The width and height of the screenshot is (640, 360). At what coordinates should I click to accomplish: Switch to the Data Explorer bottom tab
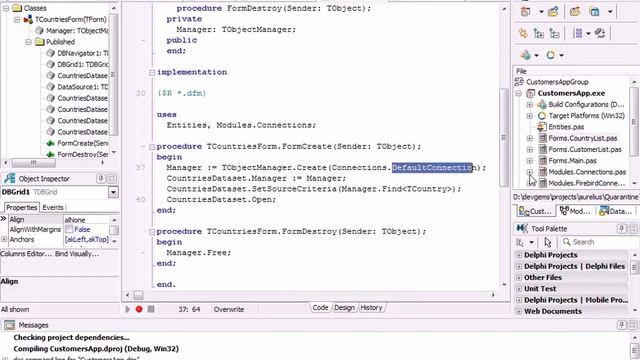click(x=615, y=211)
